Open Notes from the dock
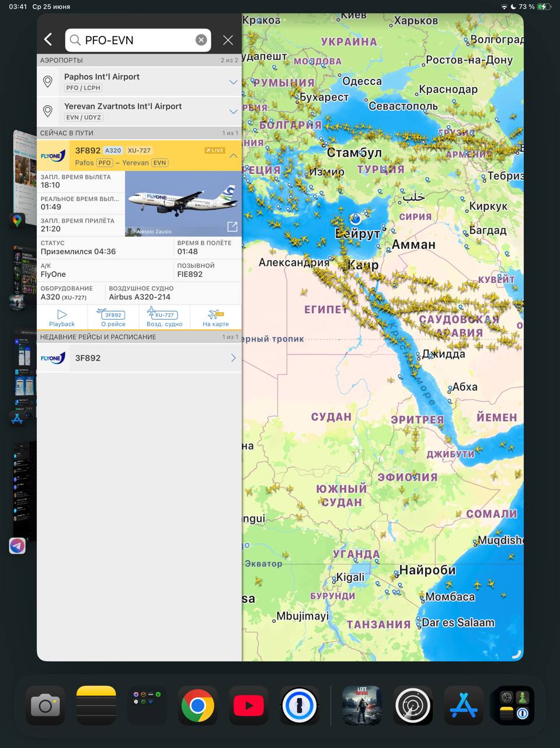This screenshot has width=560, height=748. click(x=96, y=705)
